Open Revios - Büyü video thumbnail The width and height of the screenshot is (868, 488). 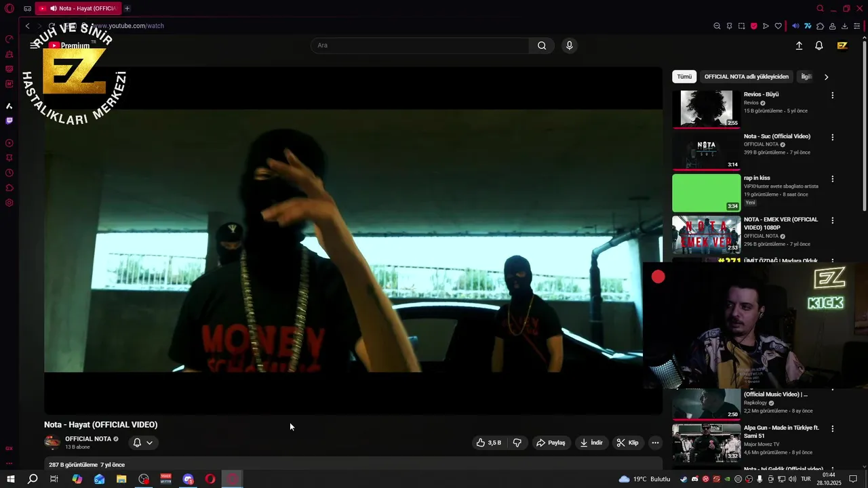point(706,109)
